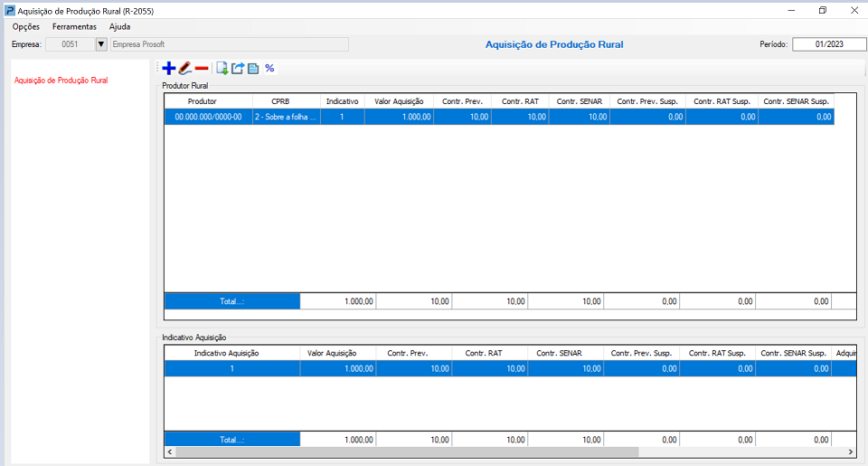The width and height of the screenshot is (868, 466).
Task: Sort by the Valor Aquisição column header in Produtor Rural
Action: click(399, 101)
